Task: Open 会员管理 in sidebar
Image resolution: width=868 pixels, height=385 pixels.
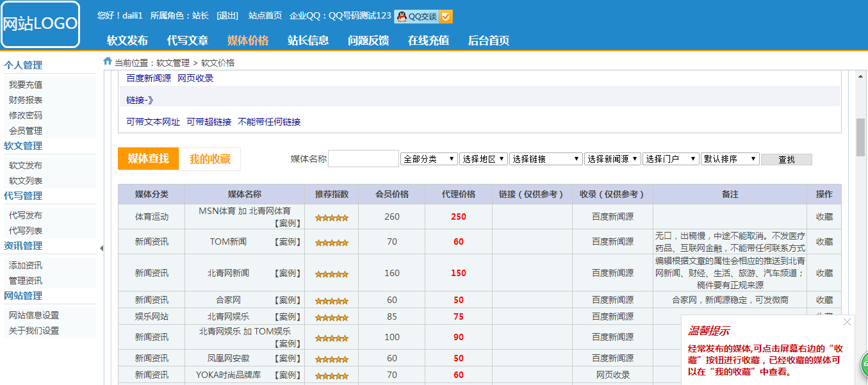Action: 26,131
